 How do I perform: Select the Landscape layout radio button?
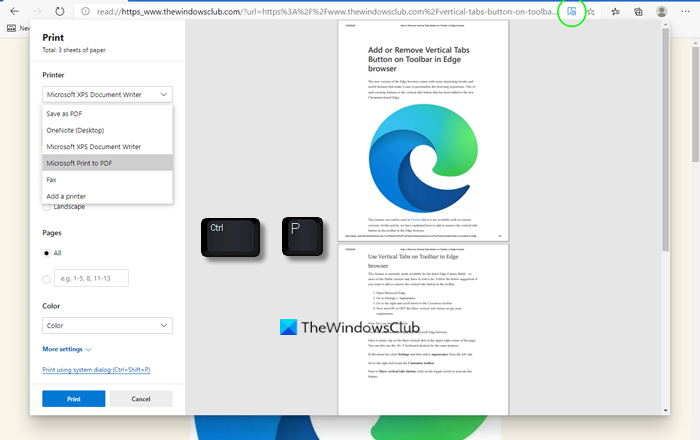46,207
